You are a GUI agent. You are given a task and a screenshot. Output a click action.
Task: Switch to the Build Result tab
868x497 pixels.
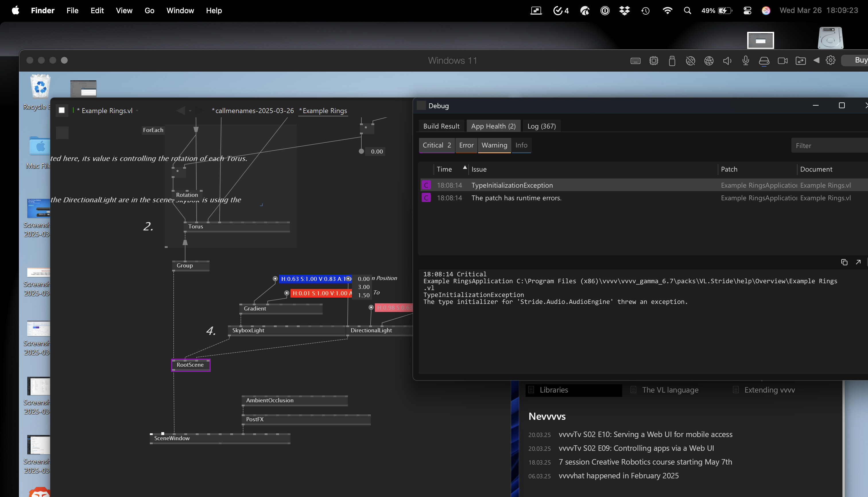441,126
